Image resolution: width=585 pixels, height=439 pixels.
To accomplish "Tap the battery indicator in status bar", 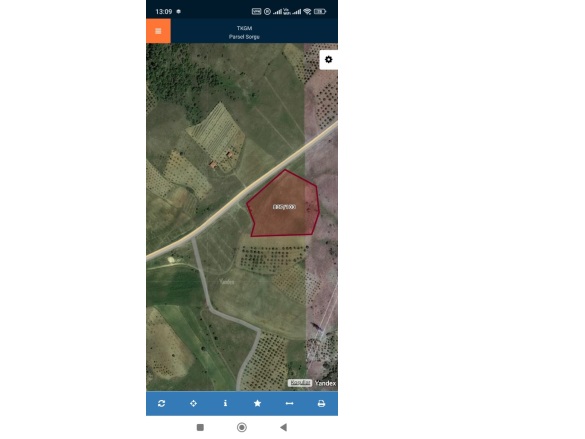I will 320,12.
